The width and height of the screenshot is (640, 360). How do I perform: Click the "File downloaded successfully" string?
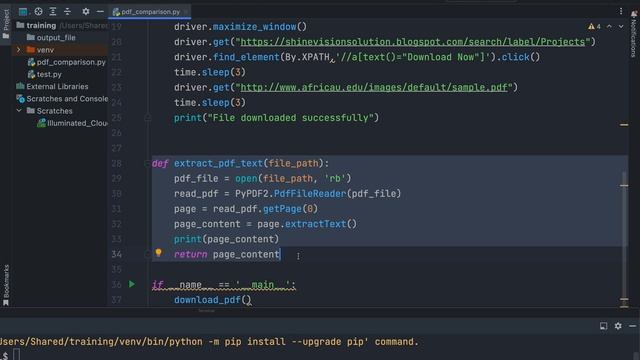[291, 118]
